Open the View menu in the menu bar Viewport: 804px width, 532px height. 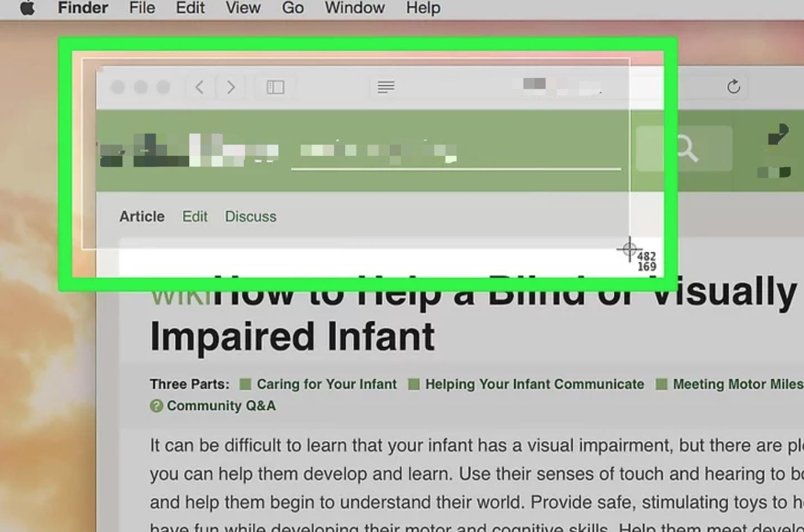[x=243, y=8]
